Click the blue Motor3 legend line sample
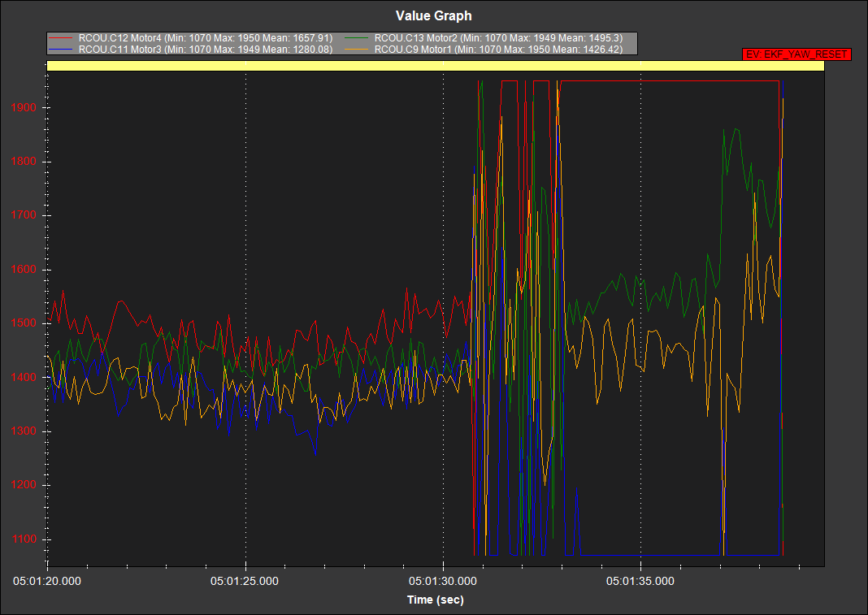Screen dimensions: 868x615 point(61,50)
